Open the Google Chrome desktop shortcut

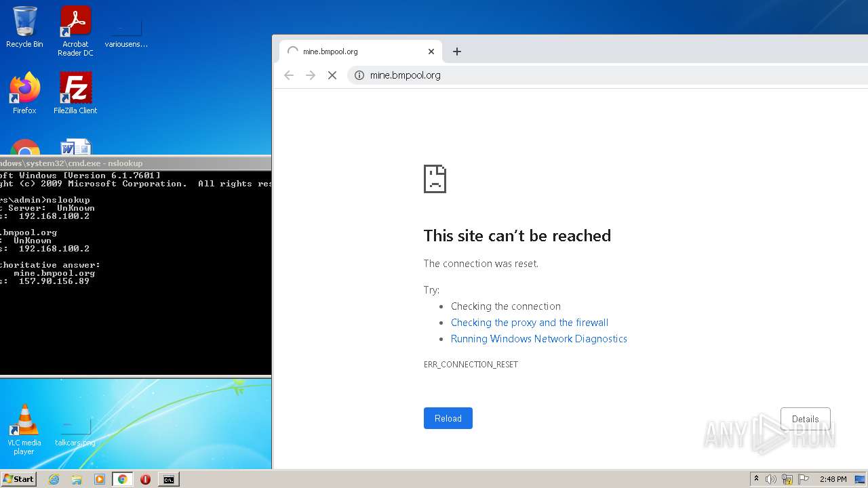click(x=25, y=147)
